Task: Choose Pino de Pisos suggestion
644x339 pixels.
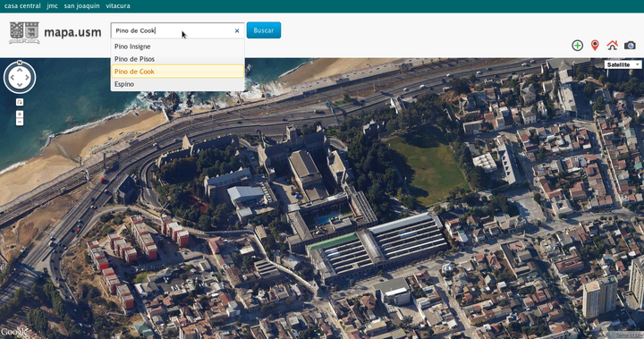Action: (x=177, y=59)
